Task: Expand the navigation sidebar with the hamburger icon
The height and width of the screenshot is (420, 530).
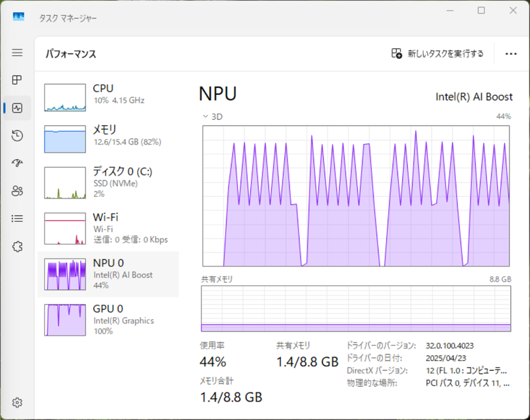Action: [17, 53]
